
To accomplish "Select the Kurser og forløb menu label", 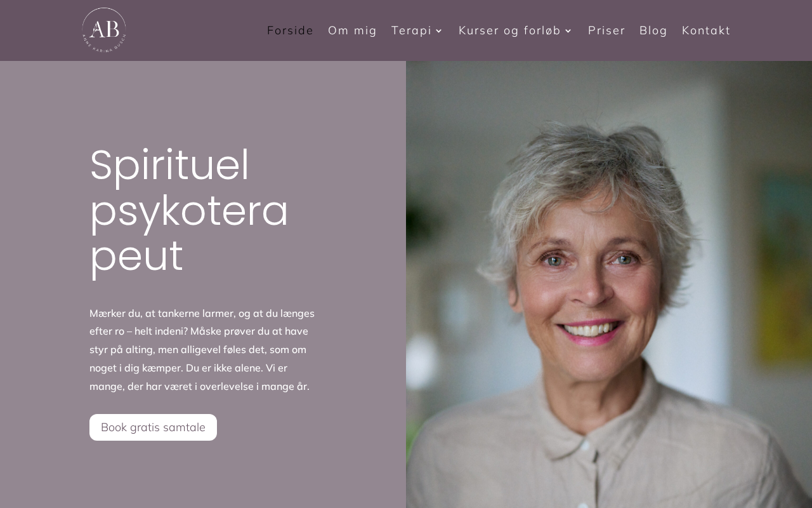I will (509, 30).
